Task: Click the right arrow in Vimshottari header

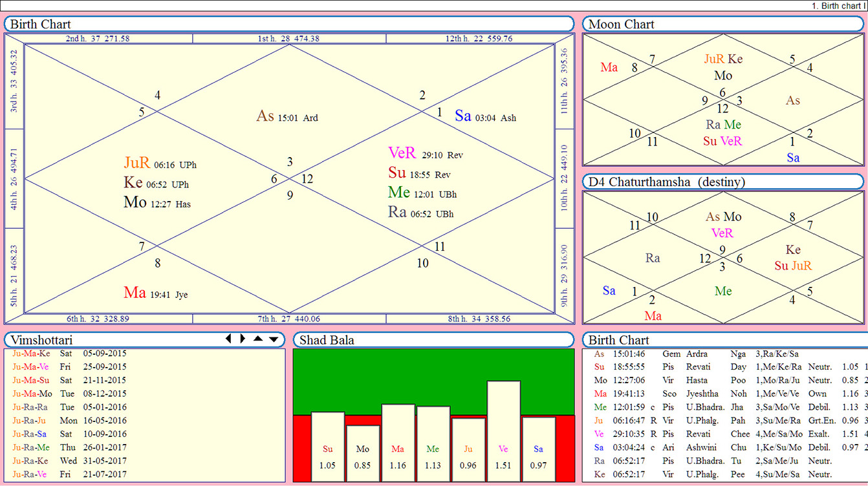Action: point(242,339)
